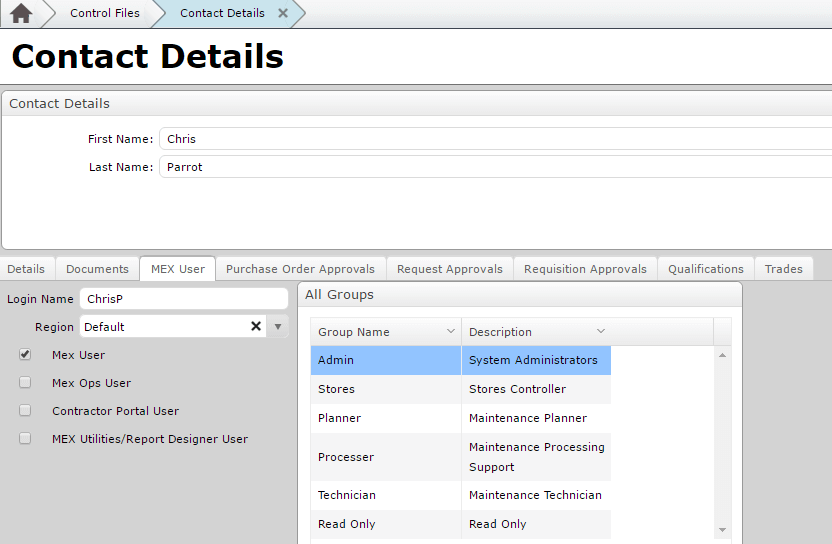Screen dimensions: 832x544
Task: Go to the Home icon in breadcrumb
Action: tap(21, 13)
